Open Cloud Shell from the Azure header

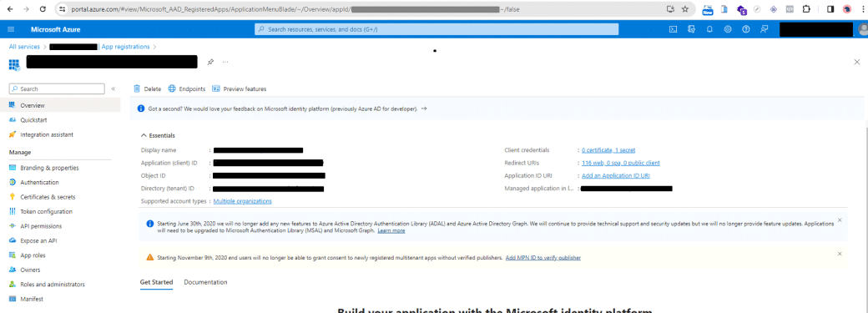point(674,29)
